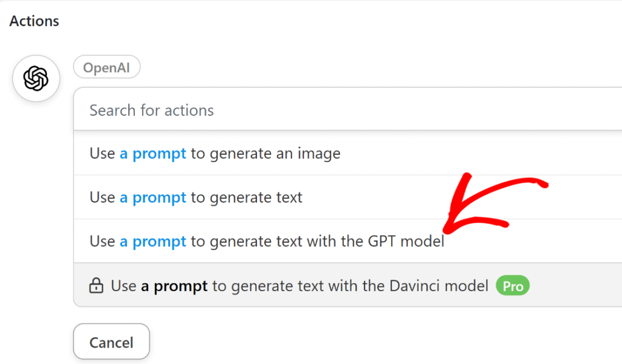622x364 pixels.
Task: Select 'a prompt' in the GPT model action
Action: pyautogui.click(x=152, y=241)
